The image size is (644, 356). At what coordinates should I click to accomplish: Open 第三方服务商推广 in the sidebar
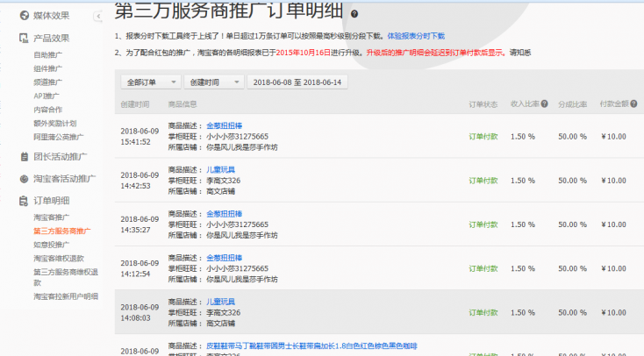(61, 231)
